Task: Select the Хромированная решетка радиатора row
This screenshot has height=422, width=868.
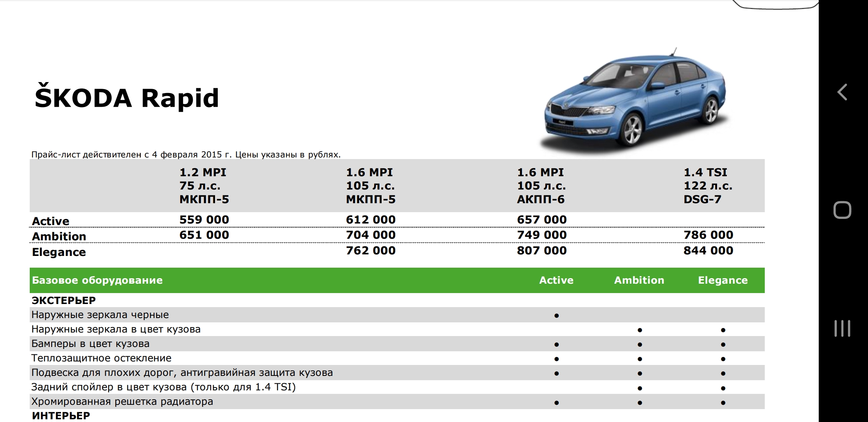Action: click(397, 402)
